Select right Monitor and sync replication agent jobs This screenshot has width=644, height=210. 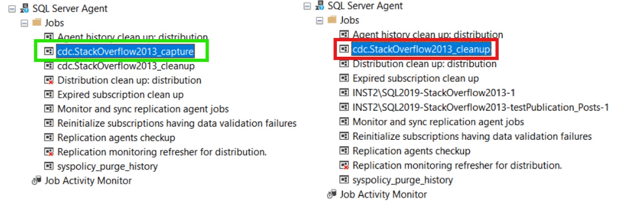[x=438, y=122]
